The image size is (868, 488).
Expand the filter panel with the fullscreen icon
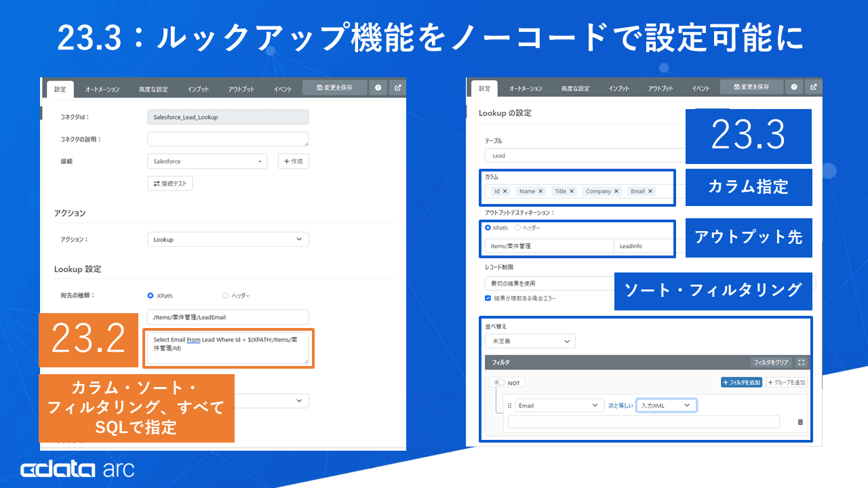802,362
